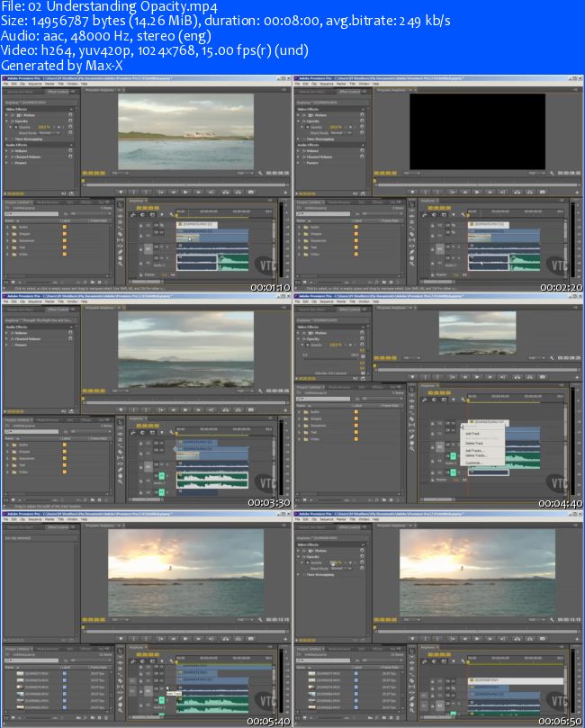Click Play button in 00:01:10 frame monitor

click(x=185, y=192)
